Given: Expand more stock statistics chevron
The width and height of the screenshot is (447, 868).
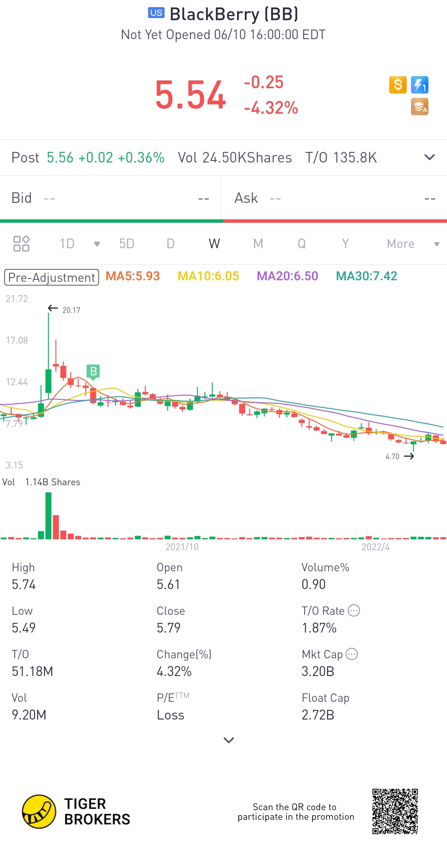Looking at the screenshot, I should pos(228,740).
